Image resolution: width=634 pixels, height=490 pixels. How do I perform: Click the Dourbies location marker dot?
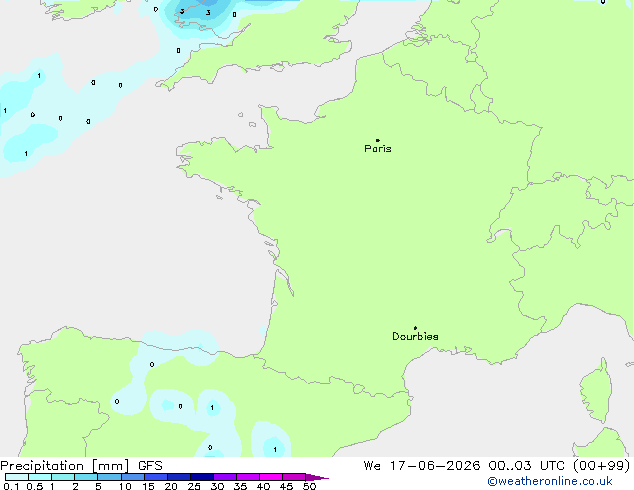tap(415, 328)
